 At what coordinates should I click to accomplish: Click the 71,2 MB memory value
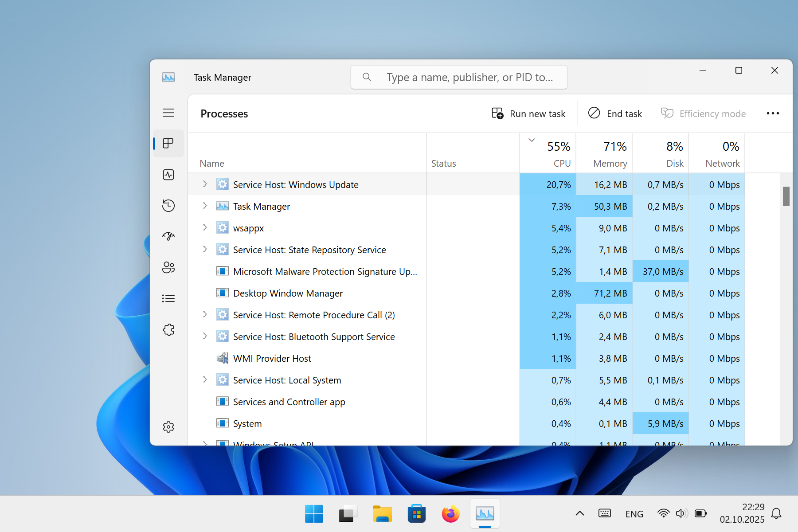[610, 293]
